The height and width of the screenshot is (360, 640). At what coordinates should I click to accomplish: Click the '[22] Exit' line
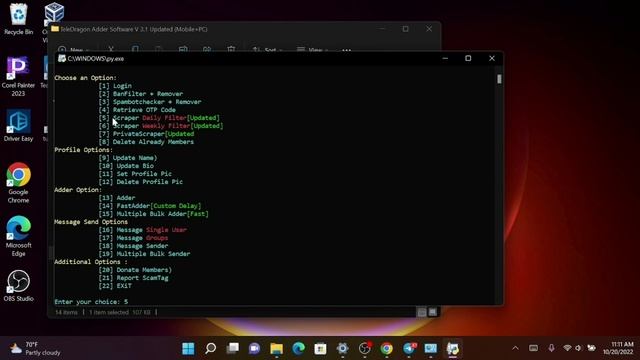(x=115, y=286)
